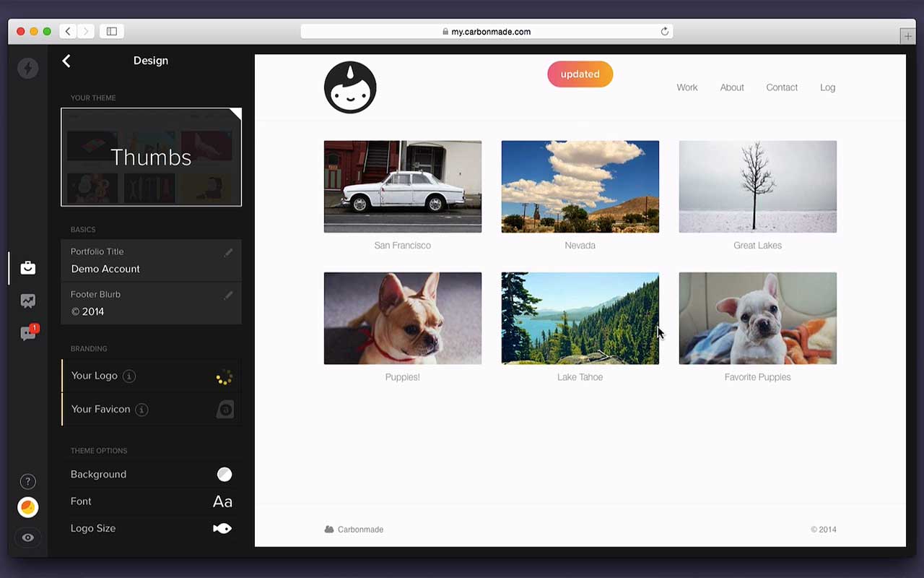Click the updated status button

point(580,74)
